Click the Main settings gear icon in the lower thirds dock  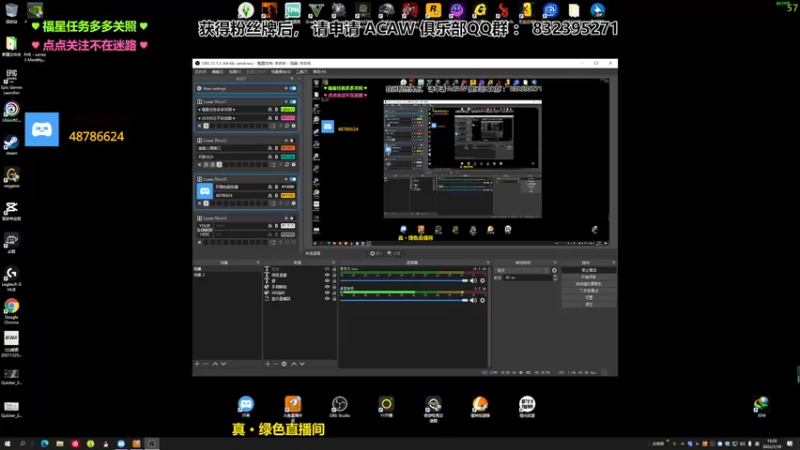pos(199,88)
